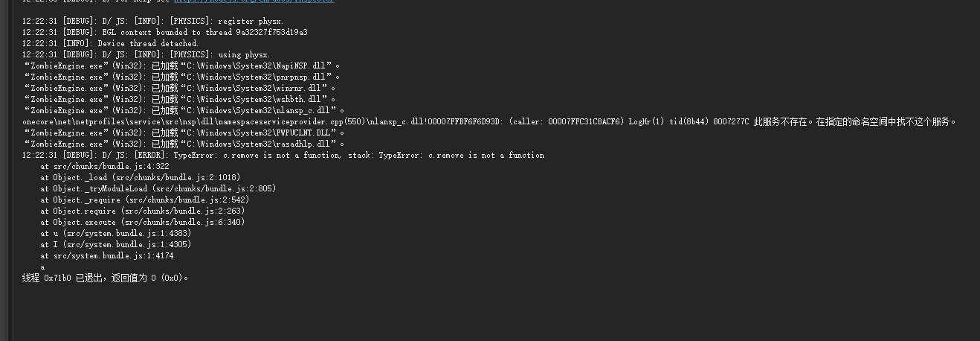Click the thread 0x71b0 exited message

pos(106,278)
